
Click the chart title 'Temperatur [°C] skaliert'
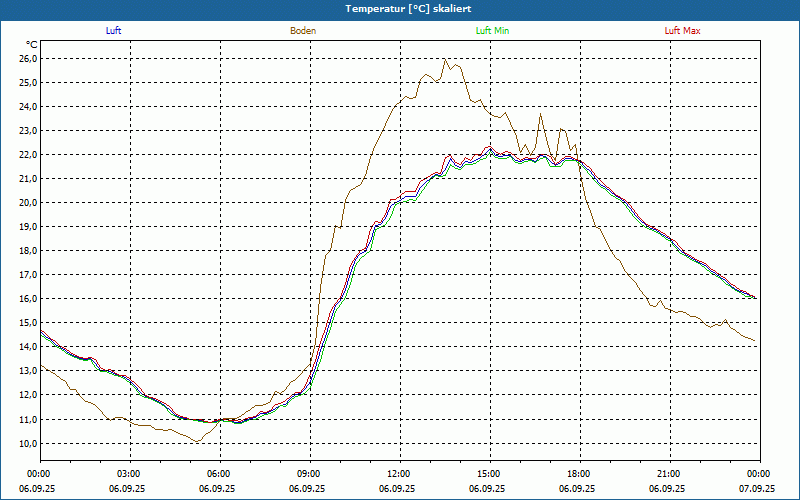408,9
